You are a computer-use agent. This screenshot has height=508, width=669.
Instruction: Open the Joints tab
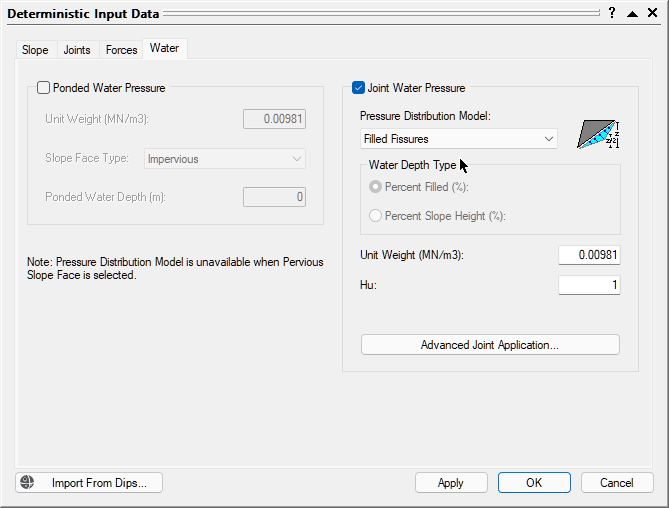(x=77, y=50)
